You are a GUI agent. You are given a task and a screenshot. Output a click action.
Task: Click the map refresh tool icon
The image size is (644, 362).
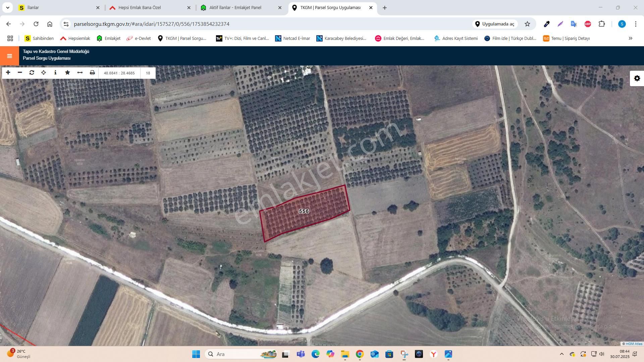click(32, 73)
